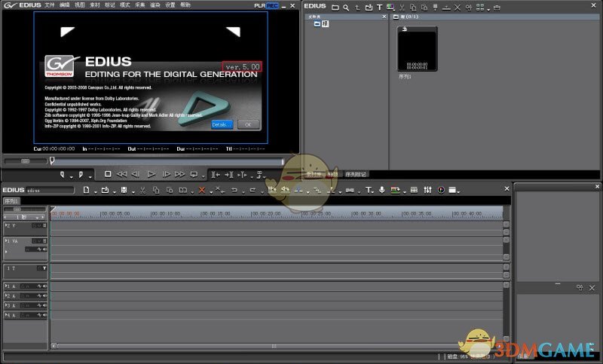
Task: Switch the preview to PLR player mode
Action: [x=259, y=5]
